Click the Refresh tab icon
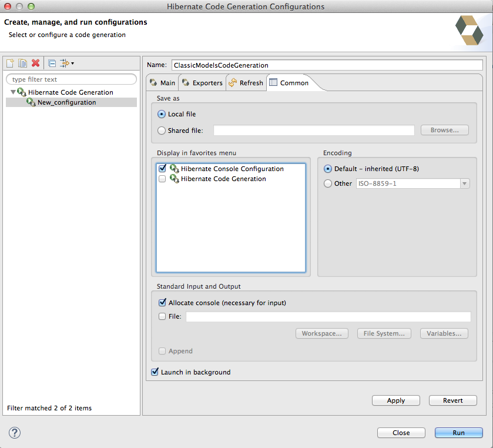 click(233, 82)
